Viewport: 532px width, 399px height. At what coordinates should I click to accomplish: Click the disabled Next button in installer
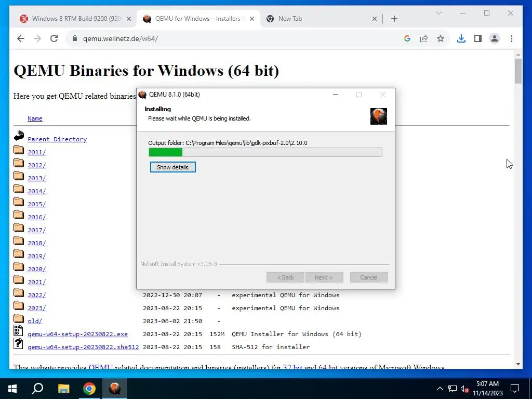(324, 277)
